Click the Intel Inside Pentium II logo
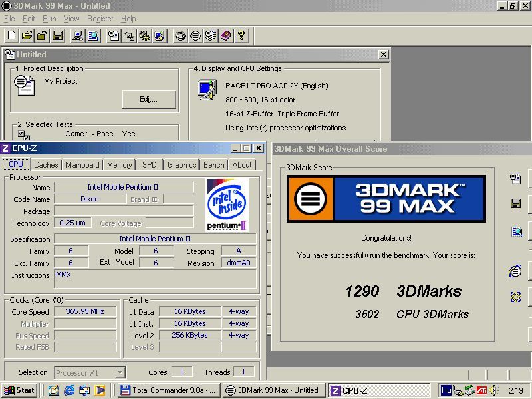The image size is (532, 399). coord(227,205)
